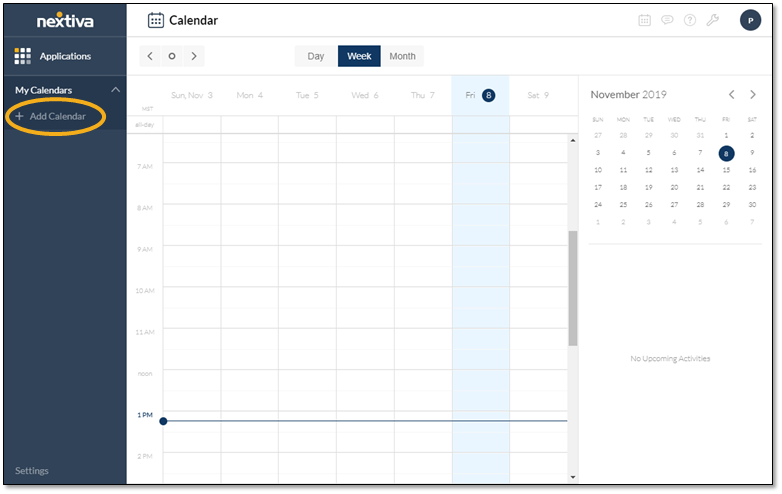The width and height of the screenshot is (782, 494).
Task: Open the Applications grid icon
Action: click(22, 56)
